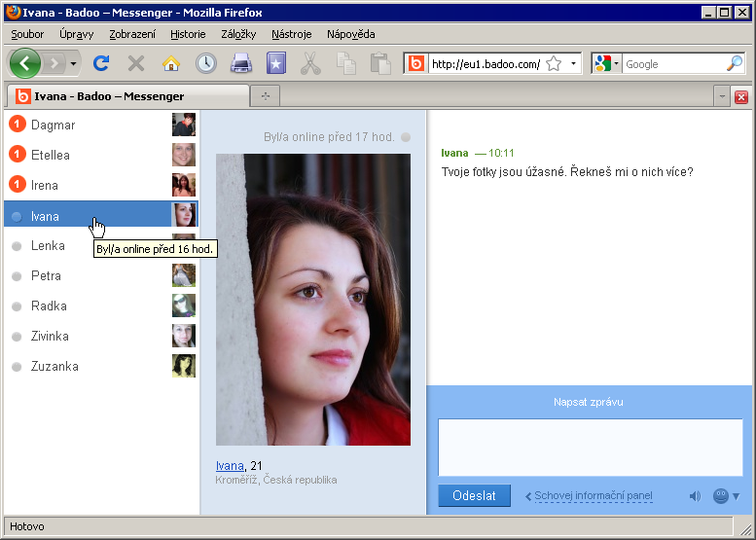756x540 pixels.
Task: Click Irena's unread message badge
Action: pos(18,185)
